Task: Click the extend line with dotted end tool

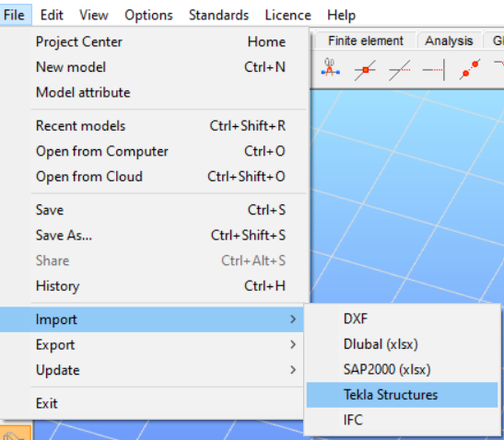Action: pyautogui.click(x=399, y=70)
